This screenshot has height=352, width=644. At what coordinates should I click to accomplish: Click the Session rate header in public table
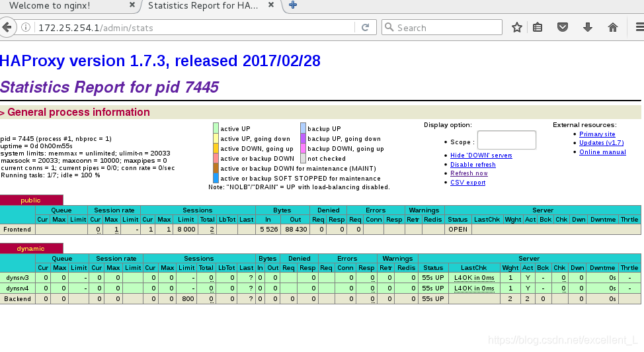point(114,210)
